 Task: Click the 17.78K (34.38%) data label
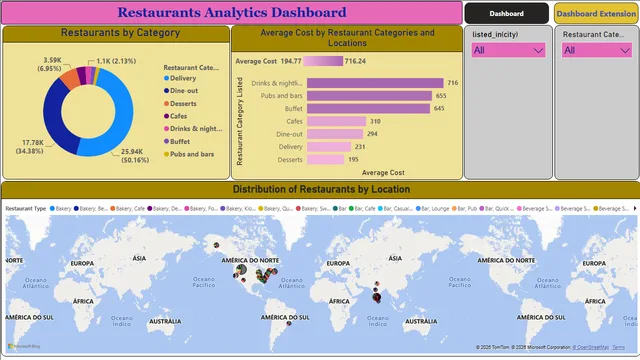click(29, 147)
